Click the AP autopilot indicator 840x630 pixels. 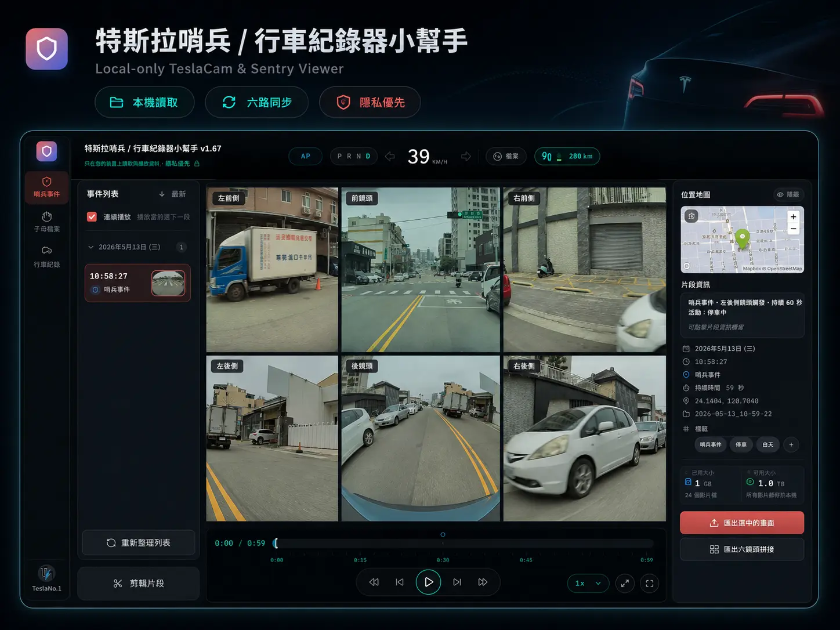[305, 156]
